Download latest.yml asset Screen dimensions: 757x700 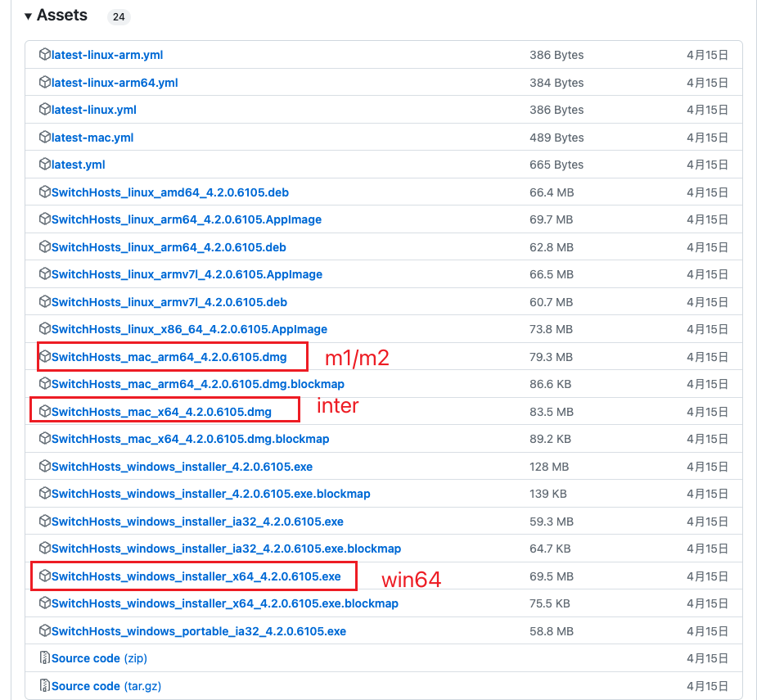click(x=79, y=165)
